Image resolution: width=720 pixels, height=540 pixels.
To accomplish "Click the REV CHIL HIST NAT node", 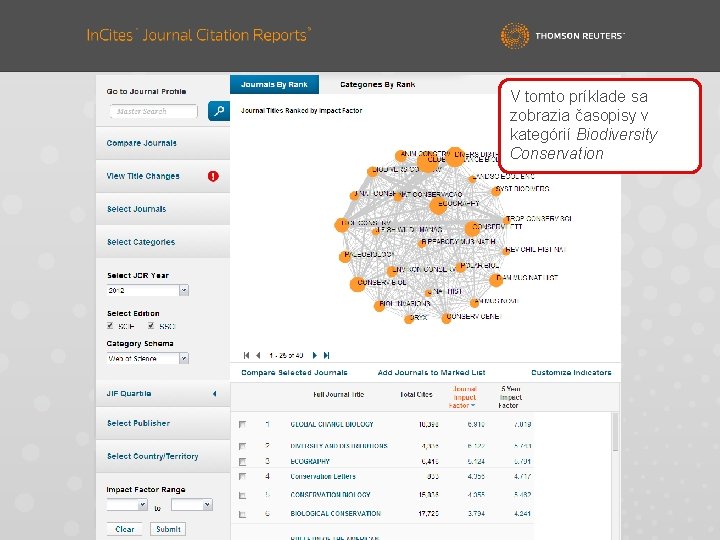I will click(505, 251).
